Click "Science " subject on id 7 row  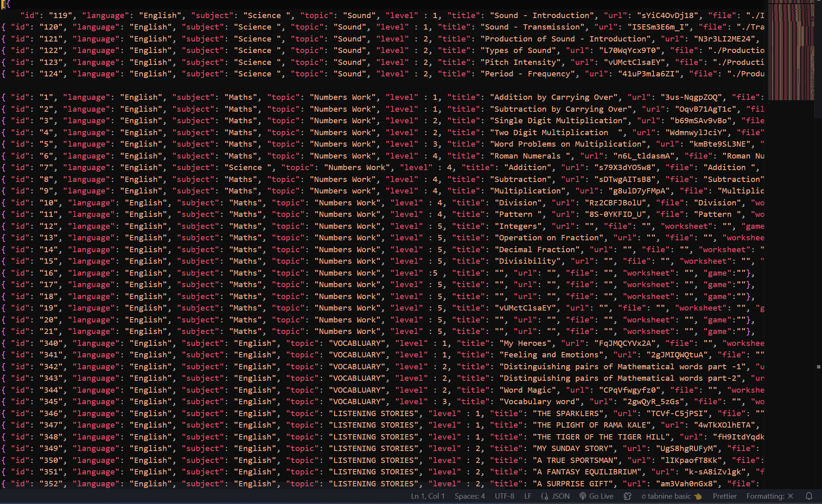247,168
